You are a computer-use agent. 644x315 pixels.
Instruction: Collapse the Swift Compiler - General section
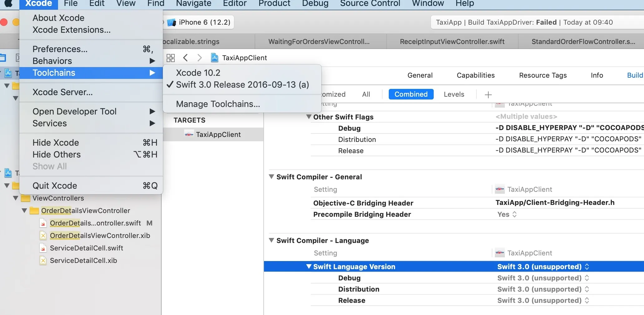(x=272, y=177)
